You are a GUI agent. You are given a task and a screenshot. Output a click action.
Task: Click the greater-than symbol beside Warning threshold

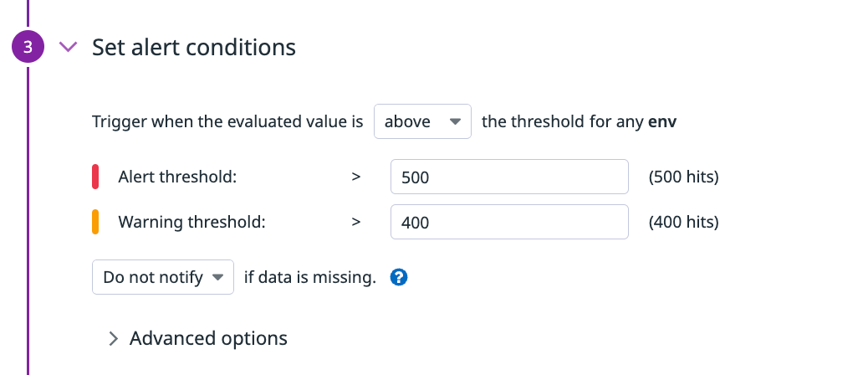coord(356,222)
